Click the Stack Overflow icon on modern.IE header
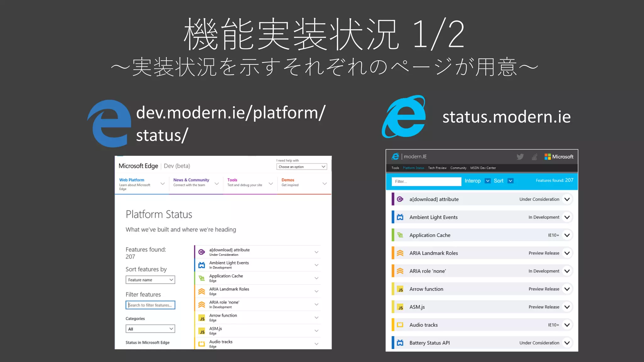 534,156
